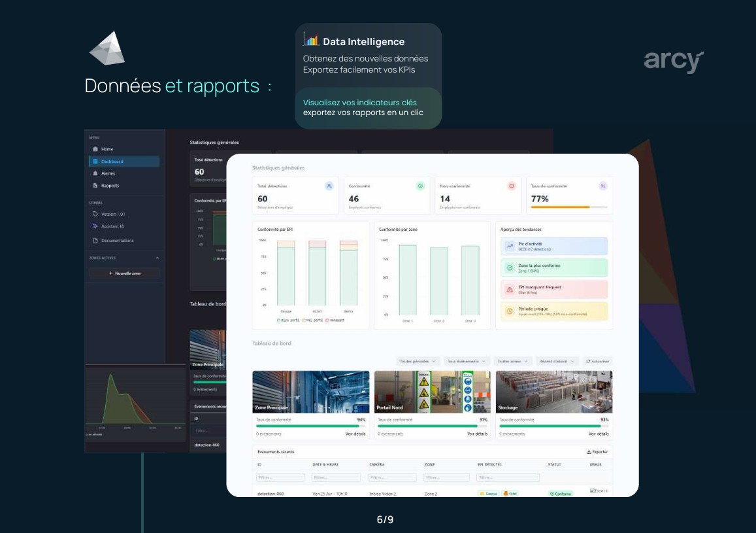
Task: Click the Stockage conformity progress bar
Action: click(554, 426)
